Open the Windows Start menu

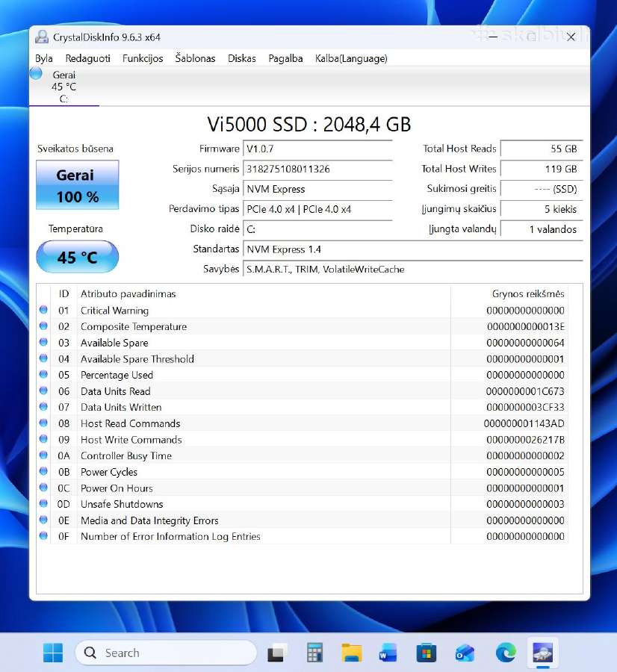53,653
